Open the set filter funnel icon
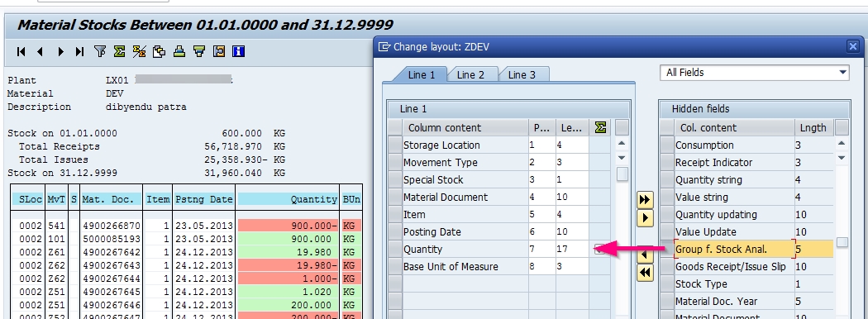This screenshot has width=868, height=319. [100, 51]
